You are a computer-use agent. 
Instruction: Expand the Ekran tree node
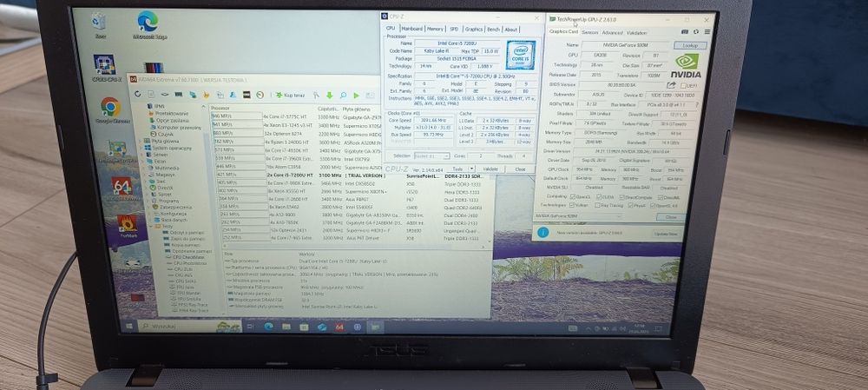pyautogui.click(x=142, y=162)
